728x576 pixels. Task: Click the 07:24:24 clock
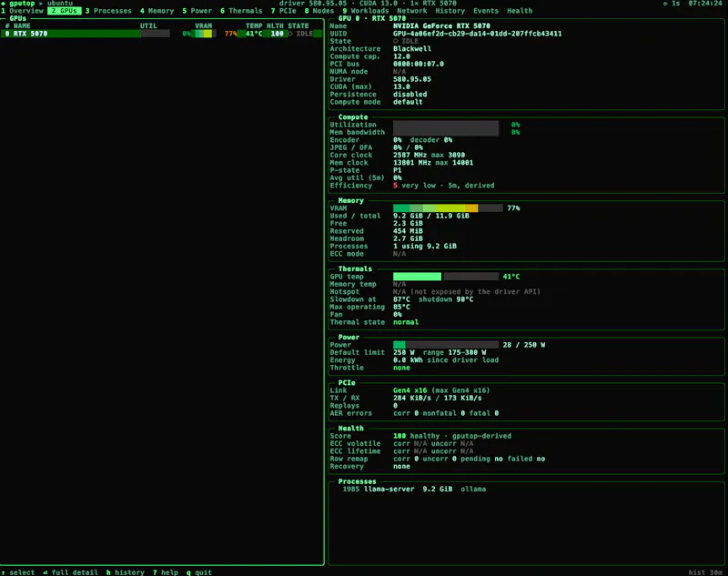coord(705,4)
